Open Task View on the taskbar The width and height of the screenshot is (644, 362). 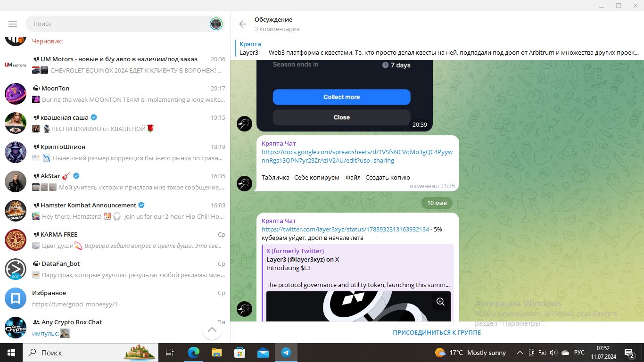[170, 353]
